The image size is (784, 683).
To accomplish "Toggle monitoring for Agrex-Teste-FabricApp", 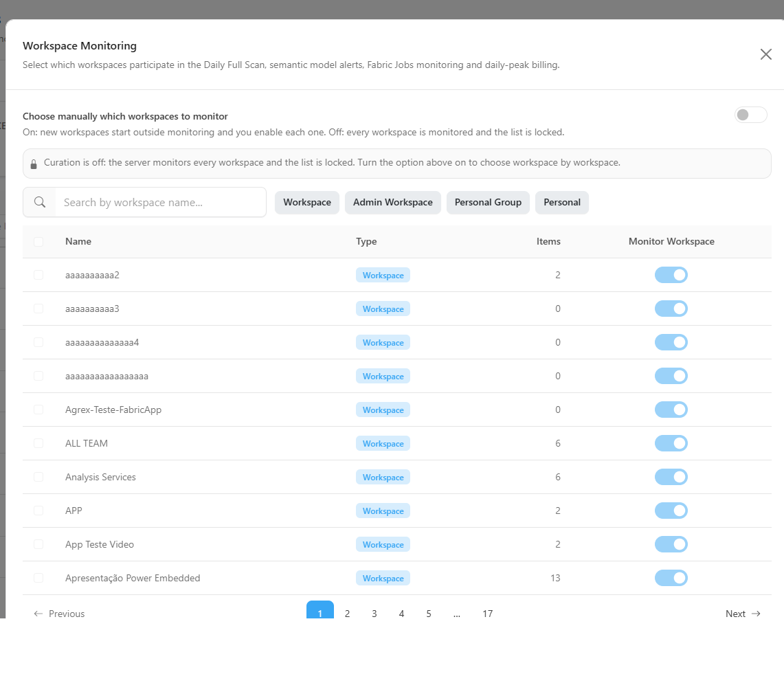I will [671, 410].
